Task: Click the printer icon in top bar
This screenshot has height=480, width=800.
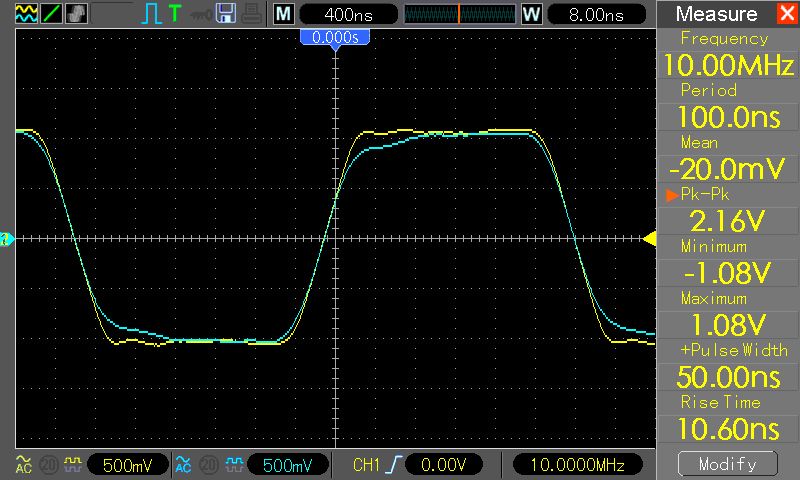Action: tap(253, 14)
